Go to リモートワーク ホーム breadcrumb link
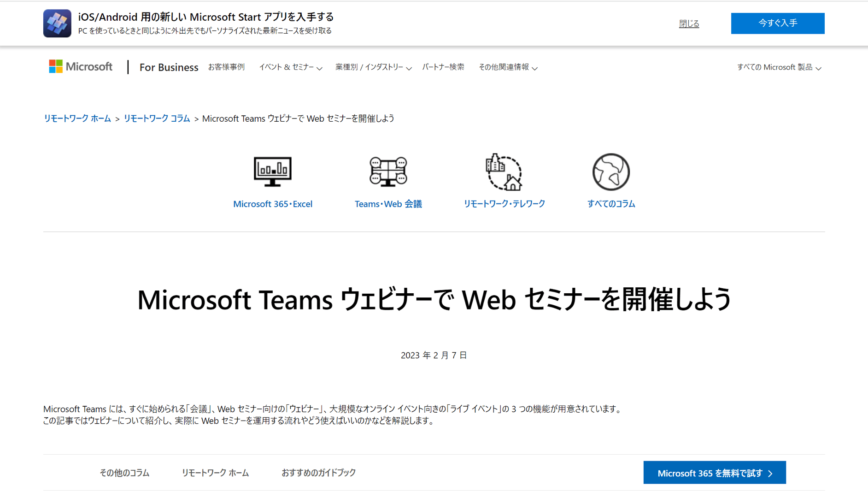868x498 pixels. (77, 119)
